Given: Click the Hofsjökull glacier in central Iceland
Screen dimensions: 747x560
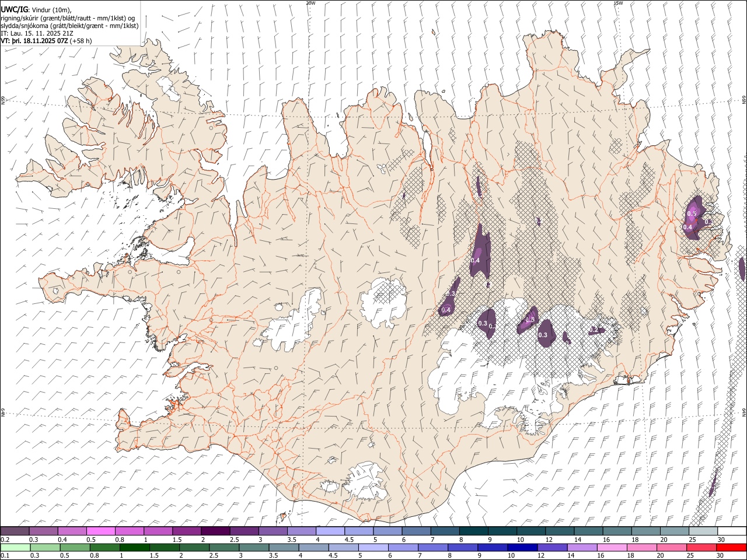Looking at the screenshot, I should click(383, 302).
